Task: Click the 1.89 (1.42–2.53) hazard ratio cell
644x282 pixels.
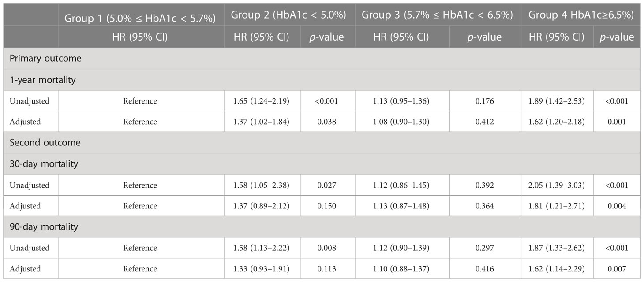Action: [x=558, y=101]
